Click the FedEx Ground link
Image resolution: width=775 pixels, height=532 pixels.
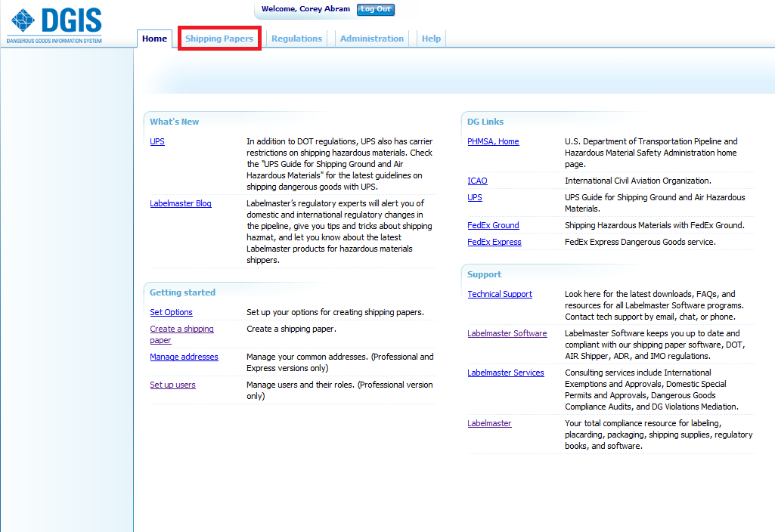pos(493,225)
